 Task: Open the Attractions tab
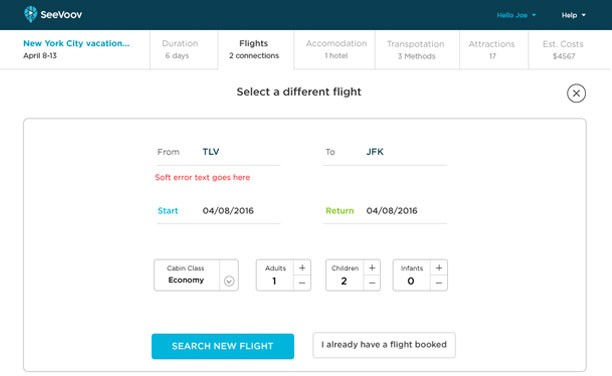(492, 50)
